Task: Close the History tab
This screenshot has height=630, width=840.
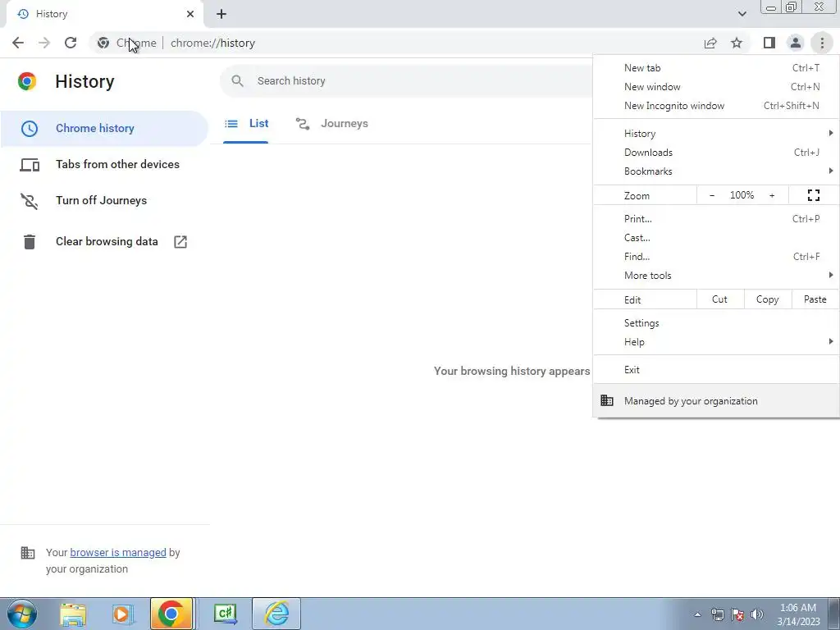Action: tap(190, 14)
